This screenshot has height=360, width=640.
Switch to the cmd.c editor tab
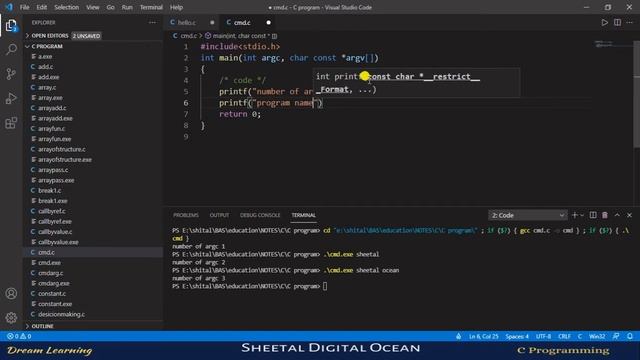(242, 22)
